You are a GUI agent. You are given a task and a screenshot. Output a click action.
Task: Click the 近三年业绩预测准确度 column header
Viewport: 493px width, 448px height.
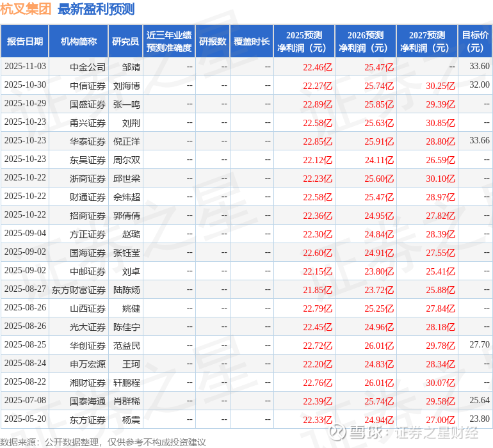click(169, 41)
